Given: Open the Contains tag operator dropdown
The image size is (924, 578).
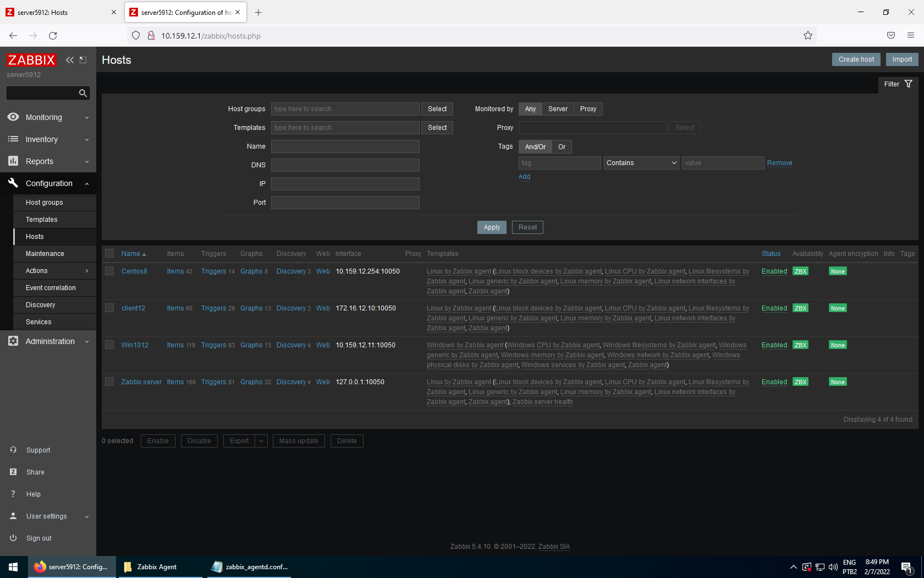Looking at the screenshot, I should point(641,163).
